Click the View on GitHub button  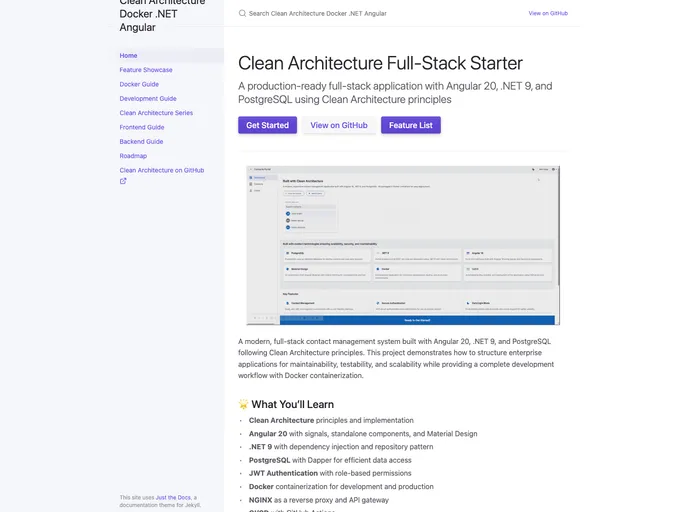pyautogui.click(x=339, y=125)
